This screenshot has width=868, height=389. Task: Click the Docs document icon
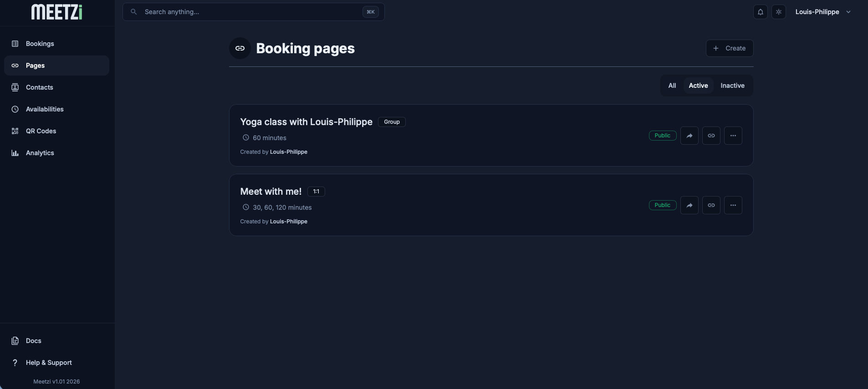[x=15, y=341]
